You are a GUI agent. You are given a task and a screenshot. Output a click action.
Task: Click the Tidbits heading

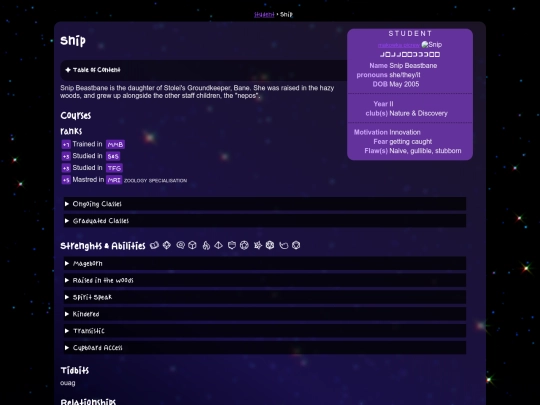[x=75, y=371]
